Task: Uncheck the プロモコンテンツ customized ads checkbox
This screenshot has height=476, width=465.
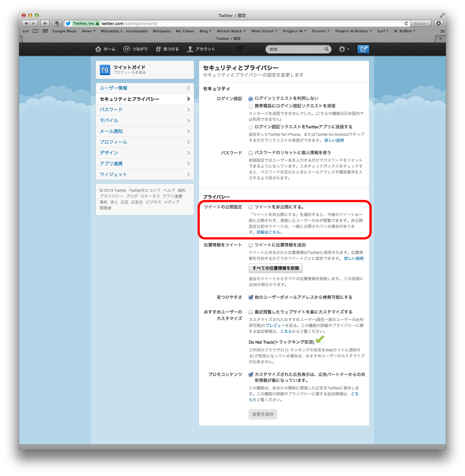Action: (251, 375)
